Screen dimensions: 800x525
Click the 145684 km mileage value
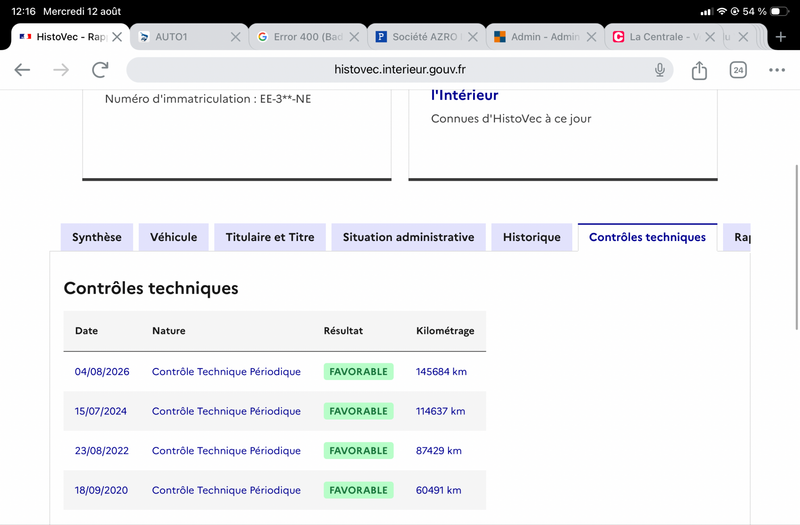coord(441,371)
